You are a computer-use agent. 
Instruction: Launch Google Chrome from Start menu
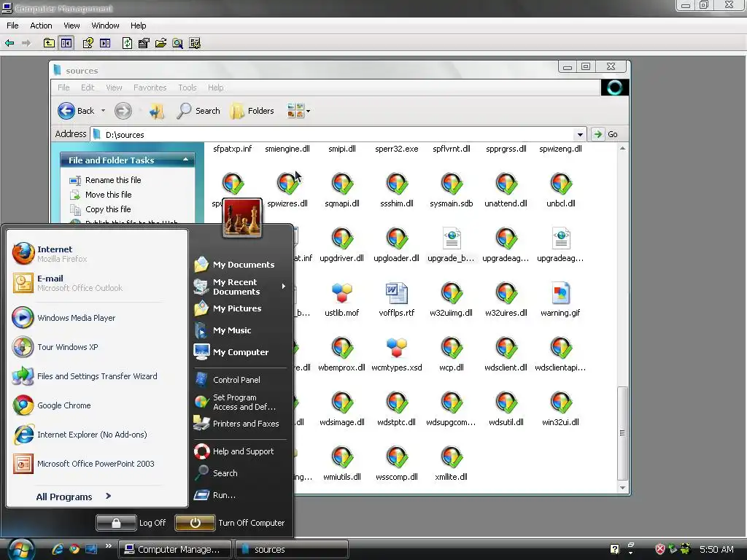coord(52,405)
